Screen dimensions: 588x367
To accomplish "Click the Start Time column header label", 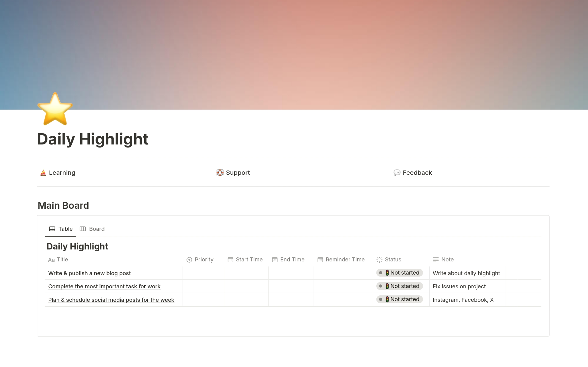I will (x=249, y=260).
